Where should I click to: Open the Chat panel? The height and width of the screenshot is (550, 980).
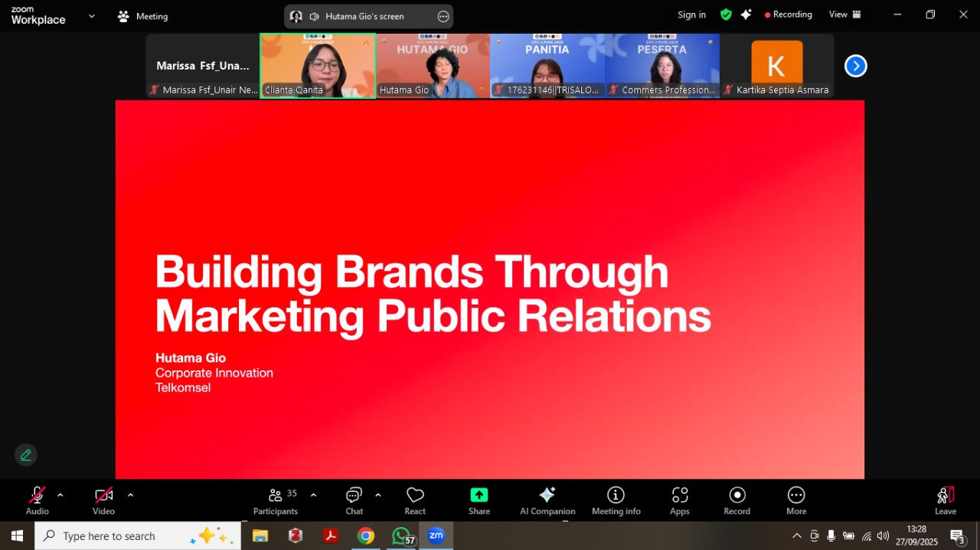click(x=354, y=501)
